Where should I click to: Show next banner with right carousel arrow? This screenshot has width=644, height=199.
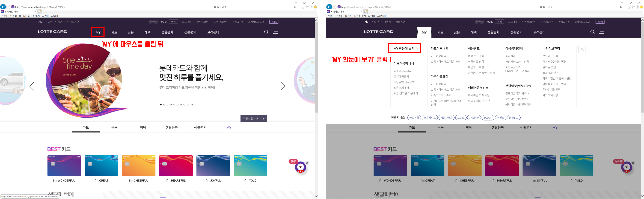pos(283,86)
